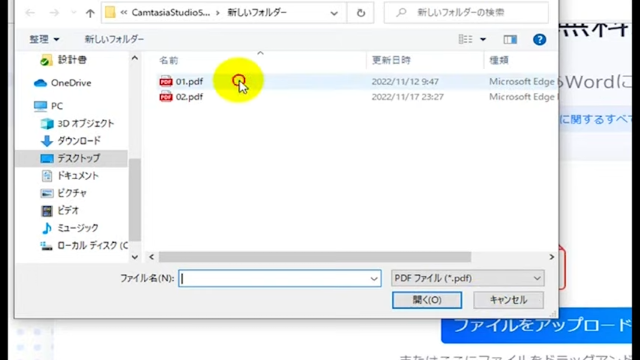Click ファイルをアップロード button in browser
Screen dimensions: 640x360
(536, 326)
